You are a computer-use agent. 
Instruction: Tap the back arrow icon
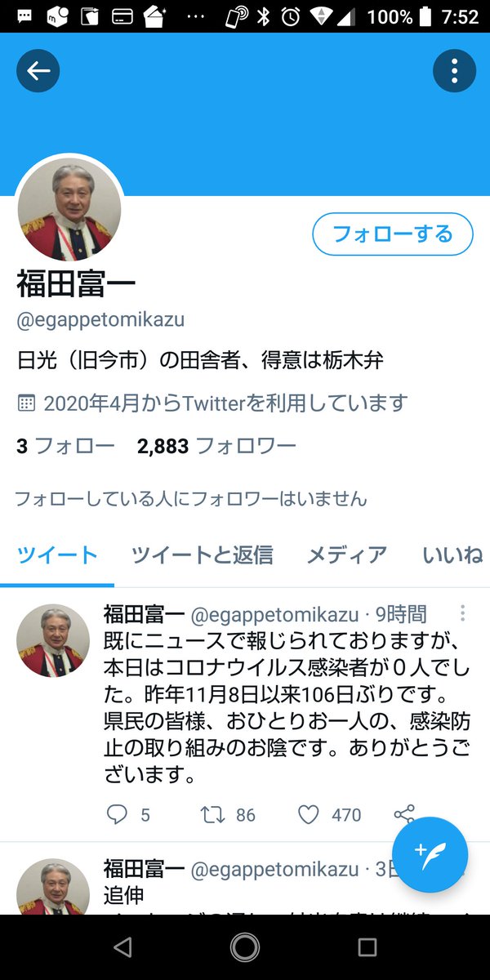coord(38,71)
